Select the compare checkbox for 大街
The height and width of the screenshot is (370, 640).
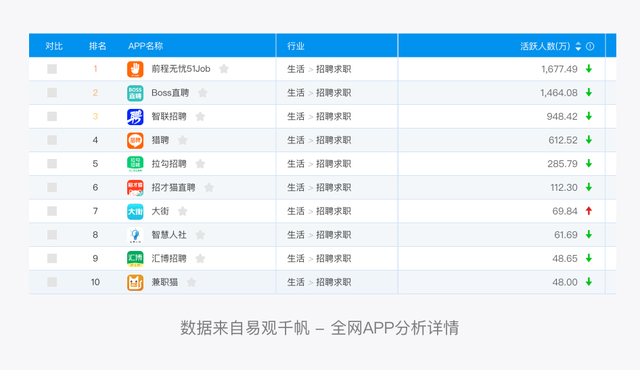click(52, 211)
